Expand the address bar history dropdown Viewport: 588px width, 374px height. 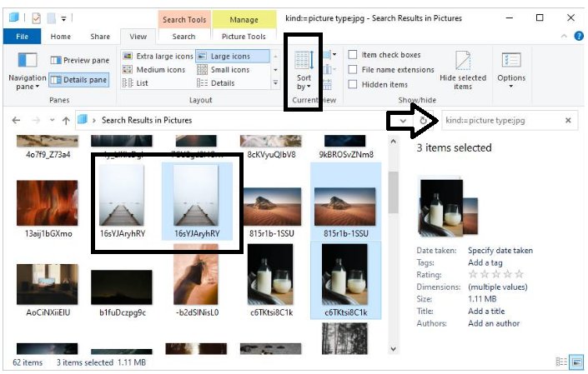(403, 121)
